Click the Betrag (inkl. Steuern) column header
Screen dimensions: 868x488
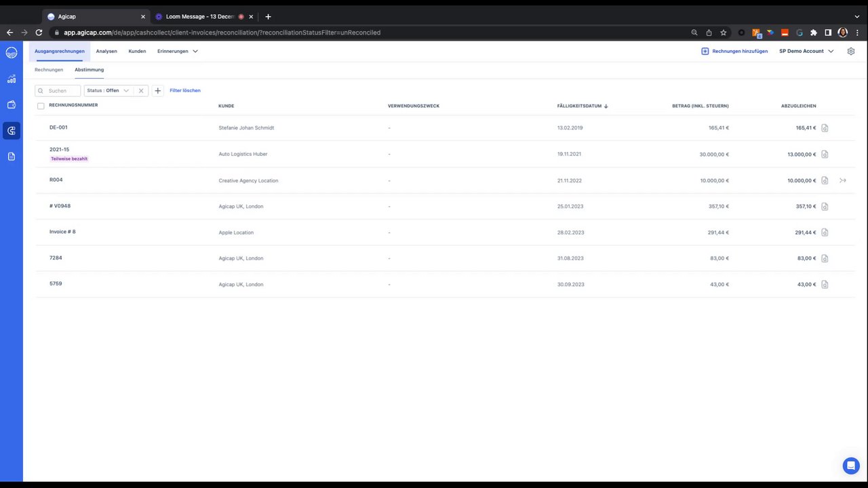(x=701, y=106)
